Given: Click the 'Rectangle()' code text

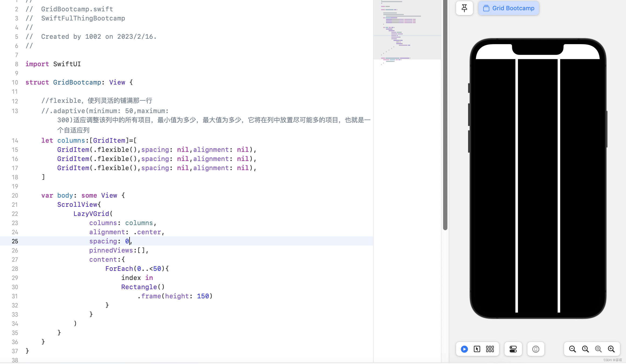Looking at the screenshot, I should coord(143,287).
